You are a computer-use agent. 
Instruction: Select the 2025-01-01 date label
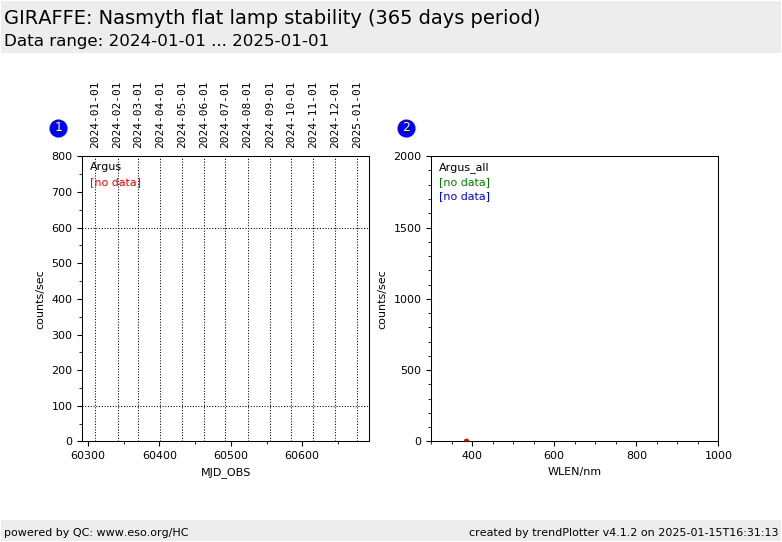(357, 115)
